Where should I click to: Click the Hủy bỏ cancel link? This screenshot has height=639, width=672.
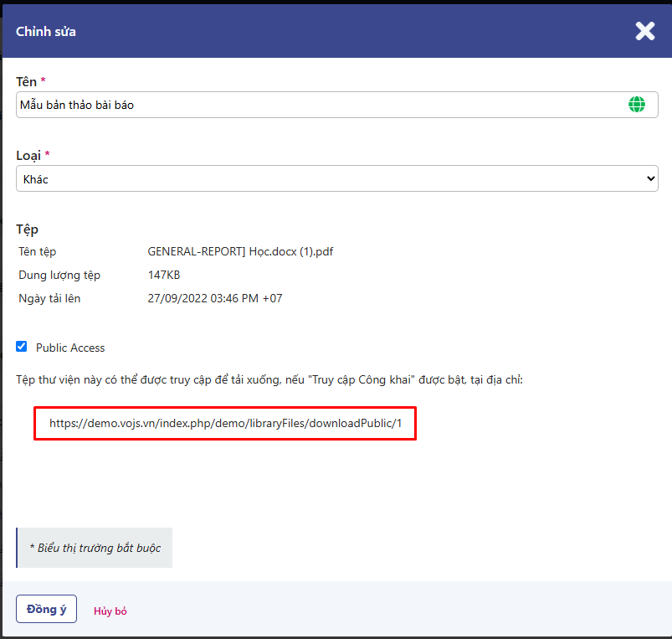[x=110, y=611]
